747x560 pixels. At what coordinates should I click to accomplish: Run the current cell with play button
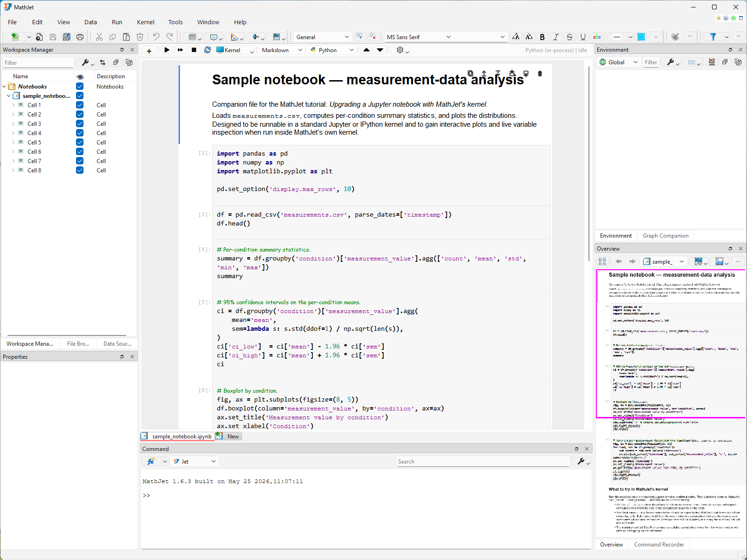(x=167, y=50)
